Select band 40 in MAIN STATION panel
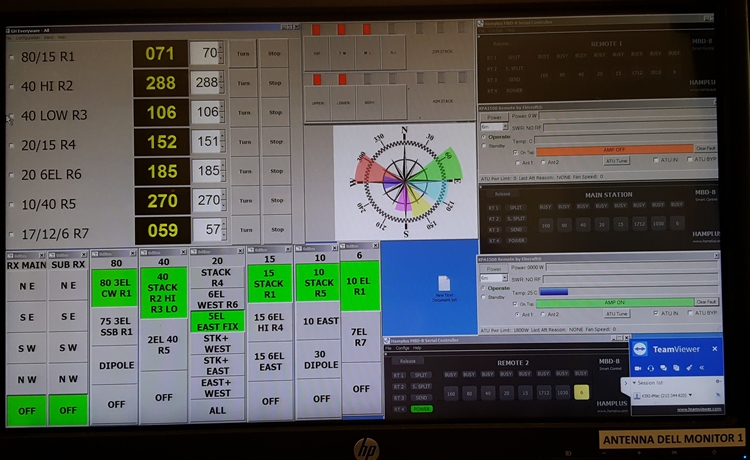 pos(583,224)
